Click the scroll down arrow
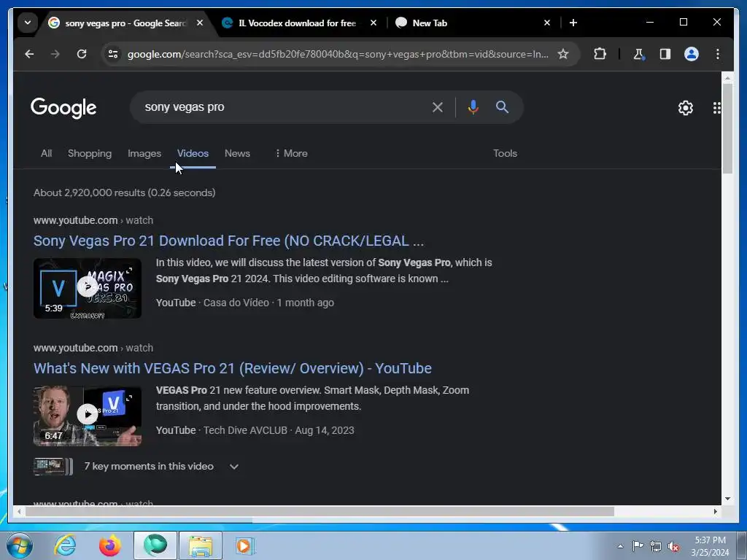 pyautogui.click(x=727, y=499)
